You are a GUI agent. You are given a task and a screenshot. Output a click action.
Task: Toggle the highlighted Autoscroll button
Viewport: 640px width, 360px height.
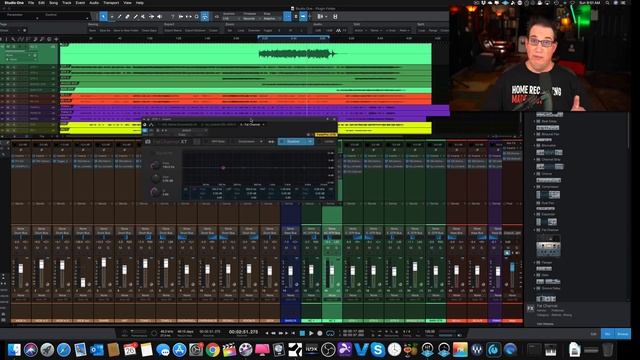coord(204,17)
